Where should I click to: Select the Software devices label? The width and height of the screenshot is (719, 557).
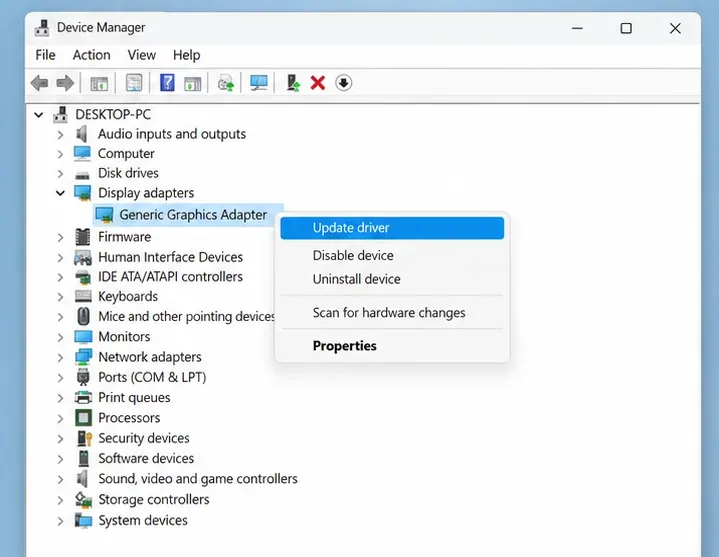[146, 458]
